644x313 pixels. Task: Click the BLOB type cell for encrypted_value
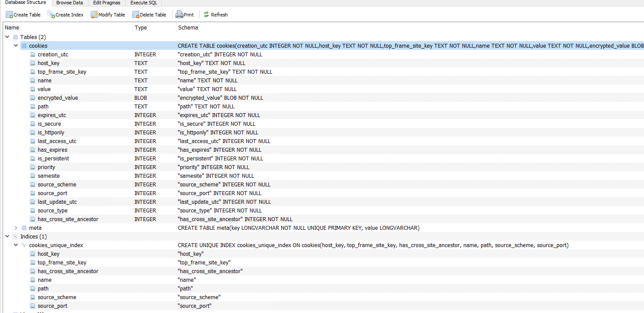coord(140,98)
